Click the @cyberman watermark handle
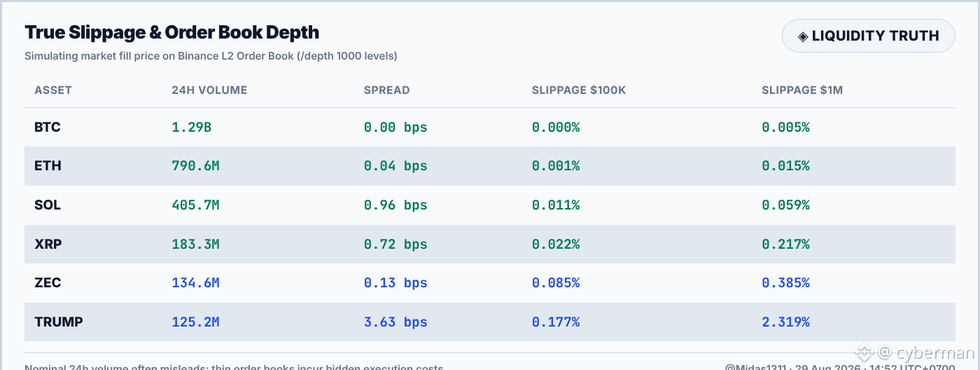 (x=926, y=353)
